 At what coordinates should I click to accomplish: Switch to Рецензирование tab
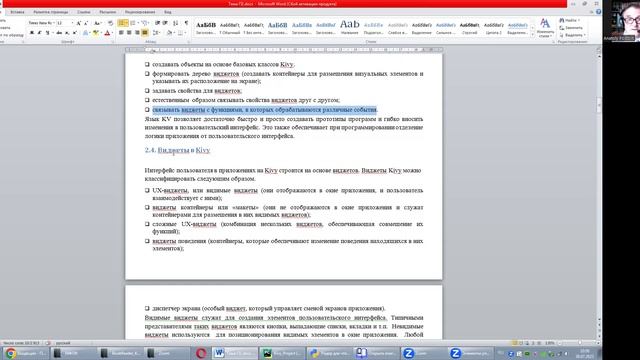[x=140, y=12]
